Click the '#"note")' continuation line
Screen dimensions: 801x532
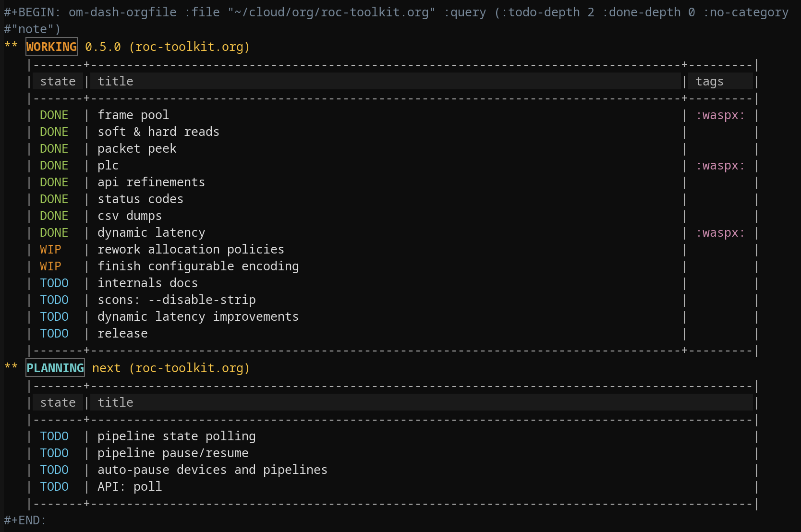click(x=32, y=29)
